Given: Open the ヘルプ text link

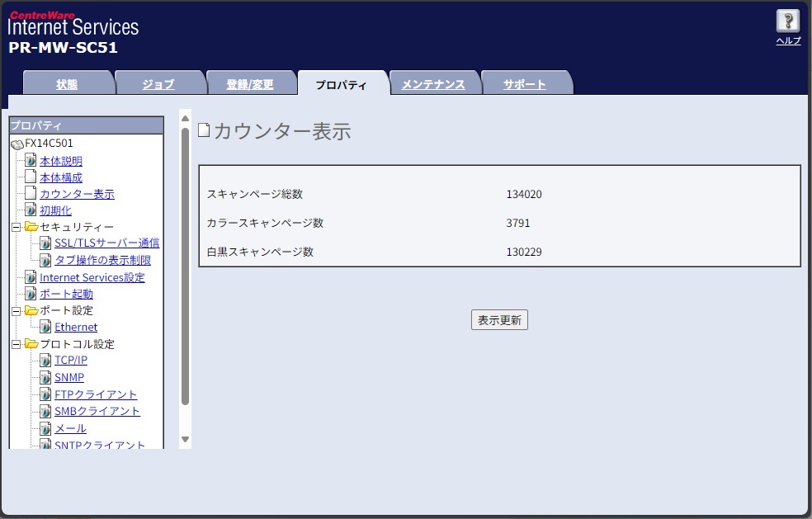Looking at the screenshot, I should point(788,41).
